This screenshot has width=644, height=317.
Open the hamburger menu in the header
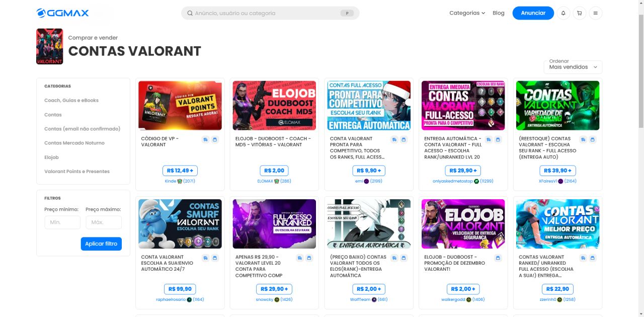pos(595,13)
